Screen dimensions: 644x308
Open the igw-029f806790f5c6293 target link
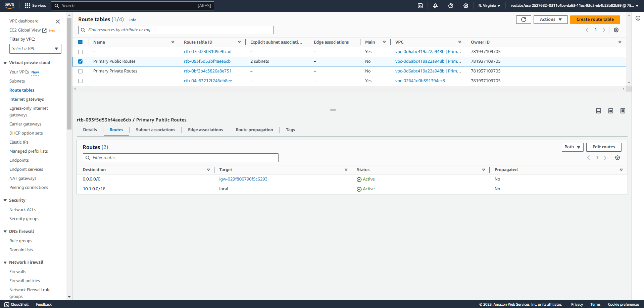tap(243, 179)
